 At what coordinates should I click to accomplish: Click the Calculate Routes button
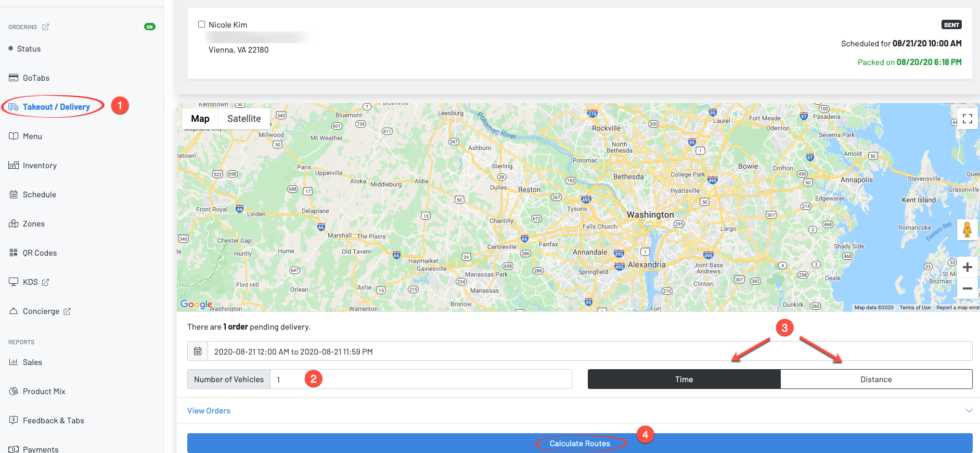point(579,444)
